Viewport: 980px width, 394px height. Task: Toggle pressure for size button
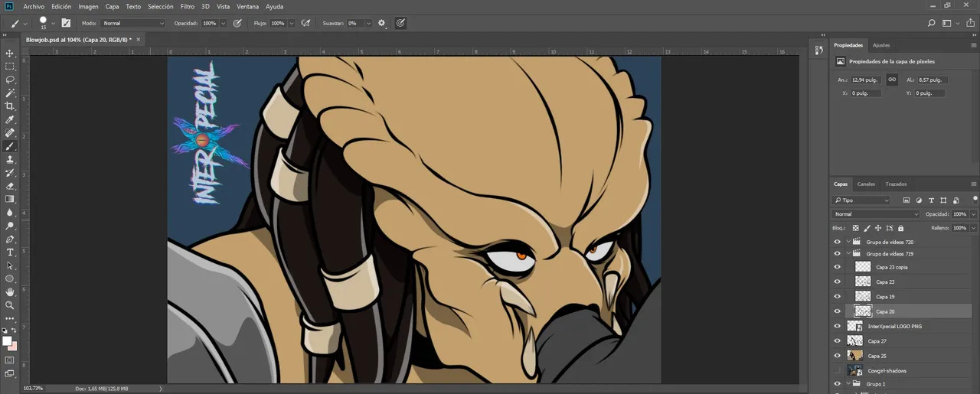click(x=400, y=24)
